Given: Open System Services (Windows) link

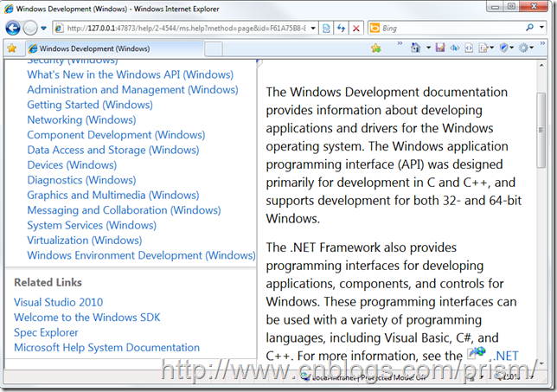Looking at the screenshot, I should tap(92, 225).
